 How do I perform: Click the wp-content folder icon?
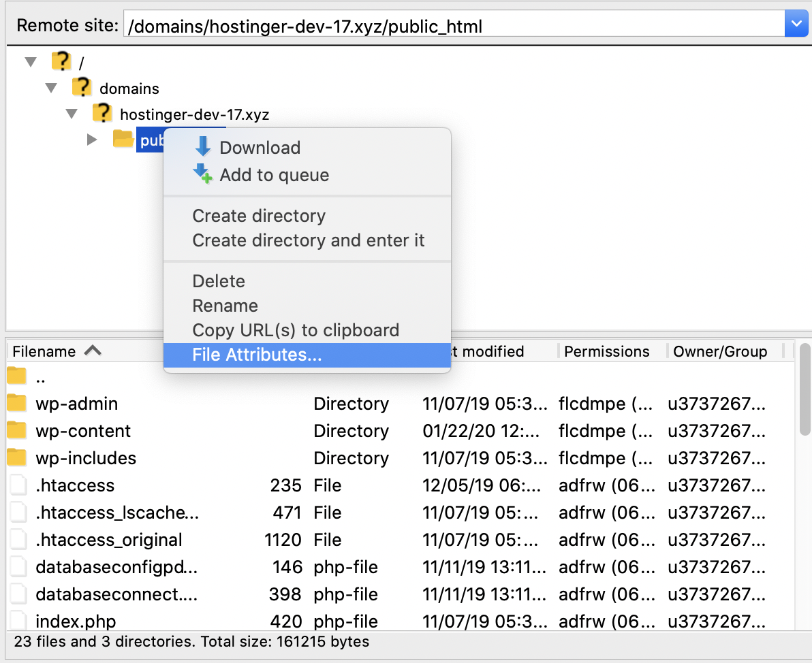17,431
